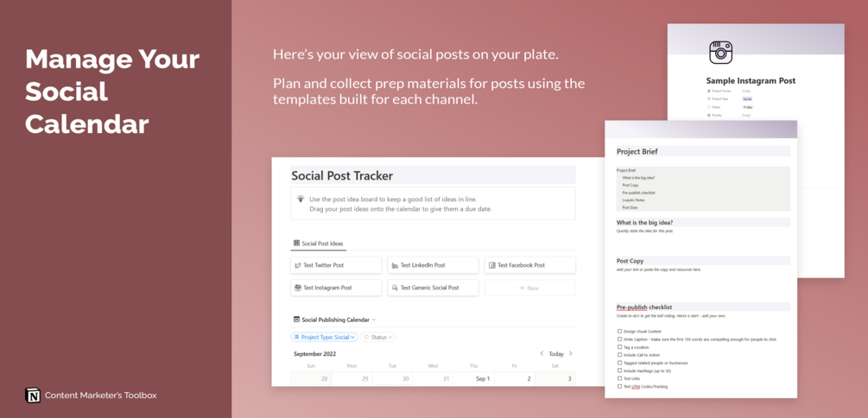868x418 pixels.
Task: Click the Notion logo icon
Action: click(x=33, y=396)
